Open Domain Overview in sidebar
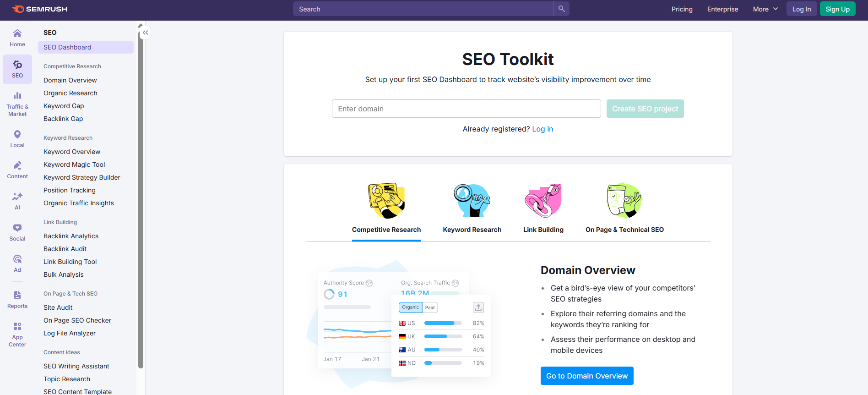Viewport: 868px width, 395px height. (70, 80)
